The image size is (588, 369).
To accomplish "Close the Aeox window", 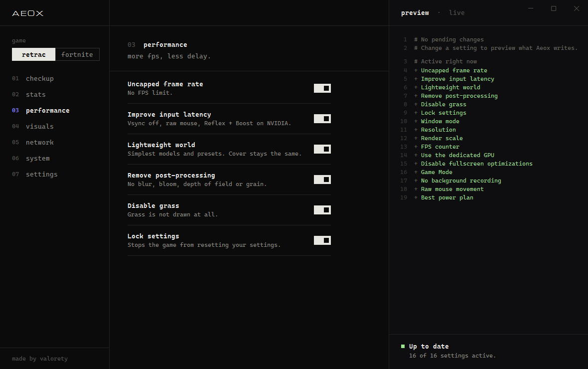I will [x=577, y=8].
